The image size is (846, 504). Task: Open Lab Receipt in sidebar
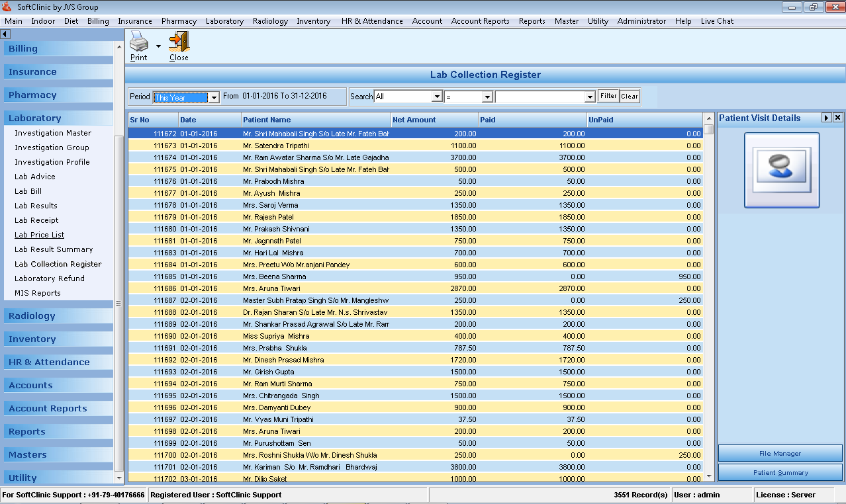tap(36, 220)
